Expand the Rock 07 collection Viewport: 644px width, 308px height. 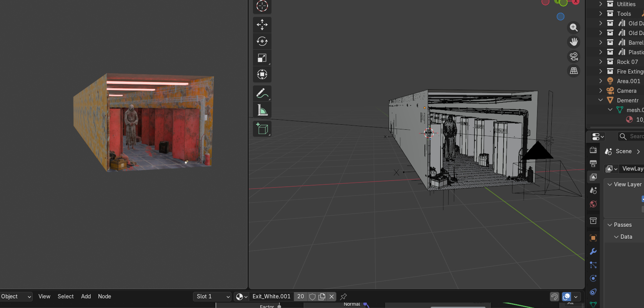point(601,62)
